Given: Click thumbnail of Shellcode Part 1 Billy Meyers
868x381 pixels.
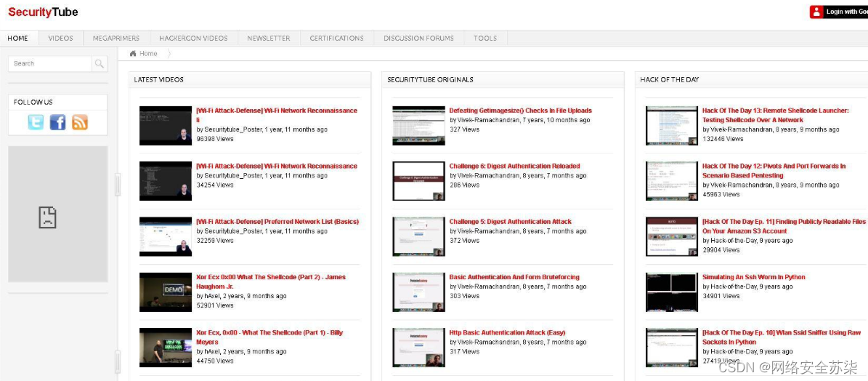Looking at the screenshot, I should pos(166,348).
